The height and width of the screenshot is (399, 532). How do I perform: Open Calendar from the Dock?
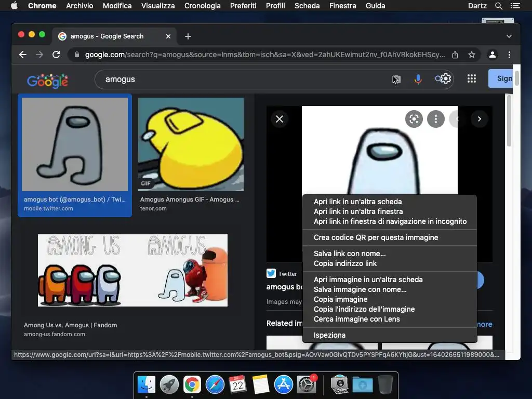coord(238,385)
